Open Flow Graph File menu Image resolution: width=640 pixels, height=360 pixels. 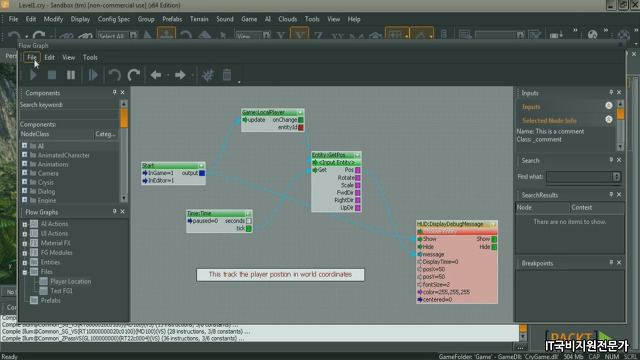pyautogui.click(x=32, y=58)
